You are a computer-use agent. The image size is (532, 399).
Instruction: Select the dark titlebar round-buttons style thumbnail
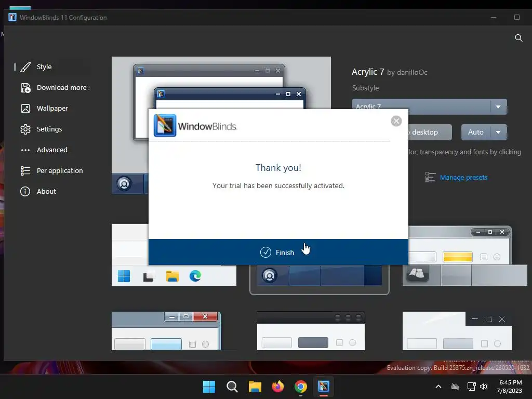click(311, 331)
